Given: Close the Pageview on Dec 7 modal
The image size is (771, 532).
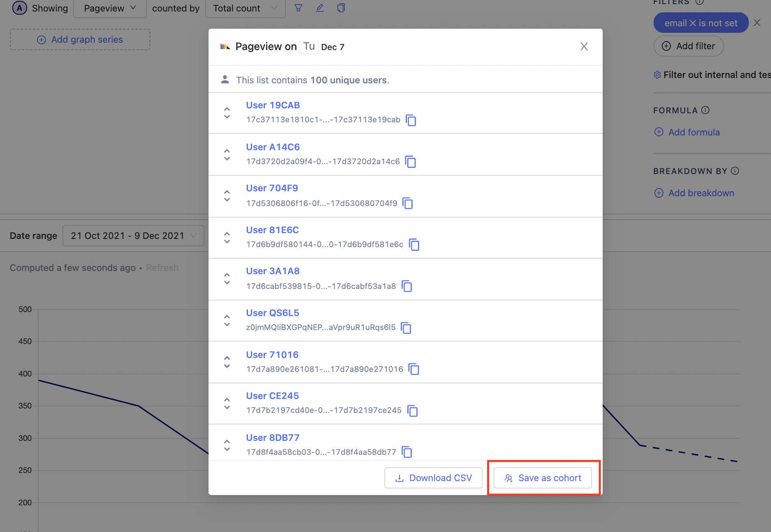Looking at the screenshot, I should coord(584,46).
